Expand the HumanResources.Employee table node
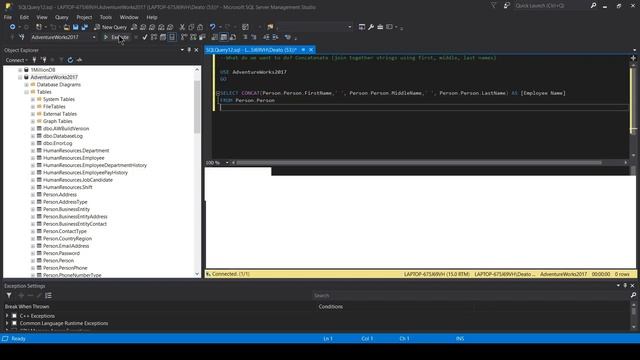640x360 pixels. click(33, 158)
